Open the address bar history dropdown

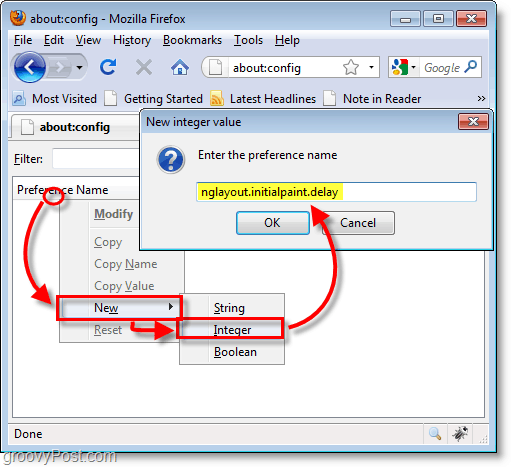pos(371,68)
